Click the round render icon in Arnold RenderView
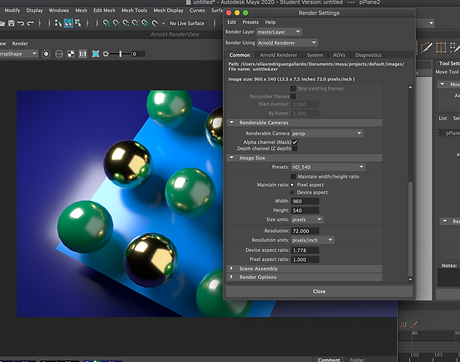The height and width of the screenshot is (362, 460). coord(46,54)
